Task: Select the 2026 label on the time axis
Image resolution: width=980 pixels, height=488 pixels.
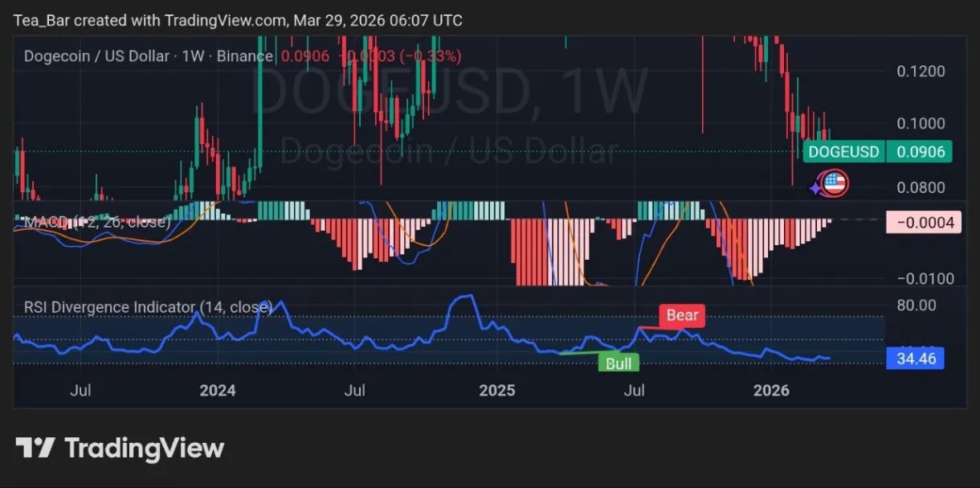Action: pos(771,391)
